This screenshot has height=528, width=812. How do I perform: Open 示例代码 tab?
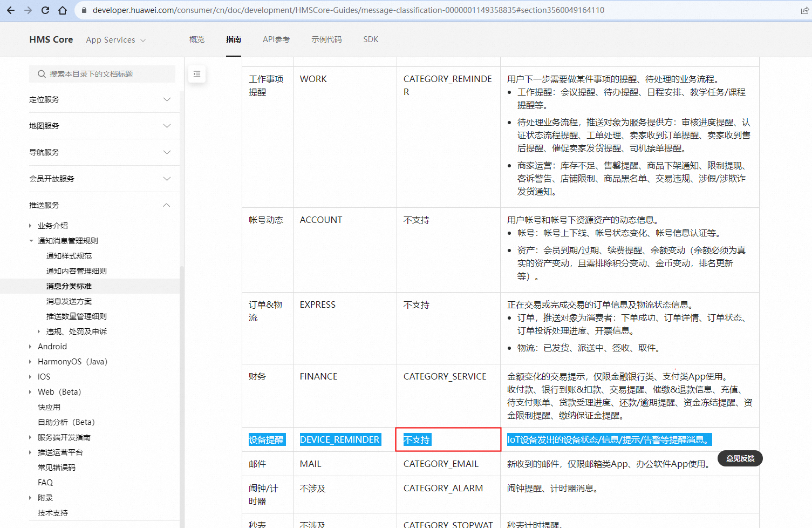point(326,39)
